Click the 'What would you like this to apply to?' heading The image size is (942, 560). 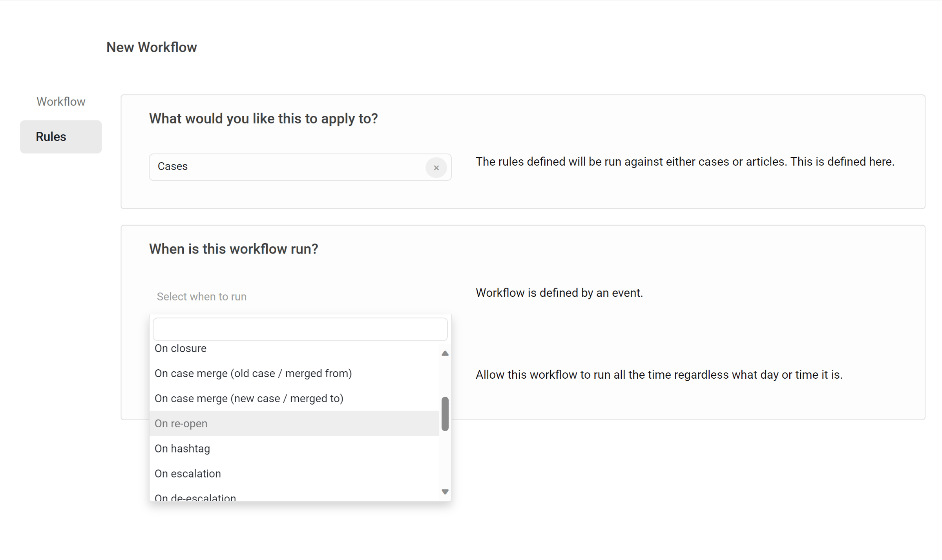(x=263, y=119)
